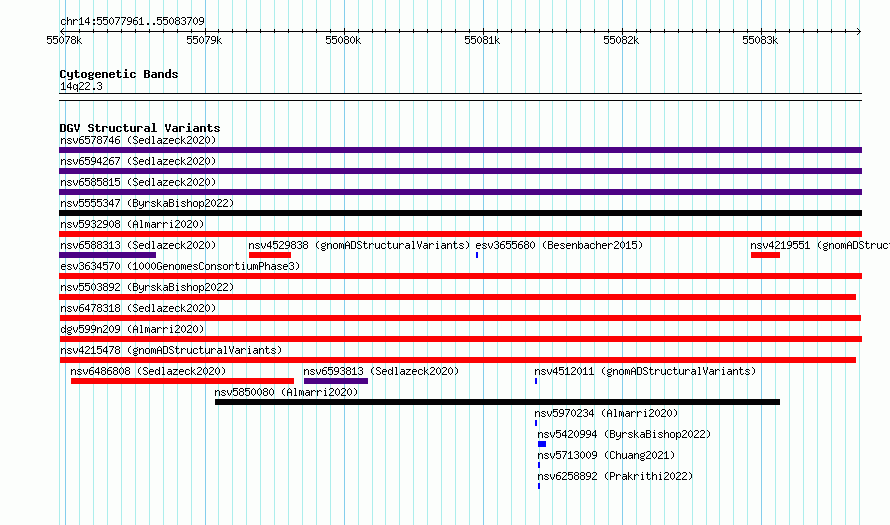Select the red nsv5932908 variant bar
Image resolution: width=890 pixels, height=525 pixels.
(x=460, y=234)
